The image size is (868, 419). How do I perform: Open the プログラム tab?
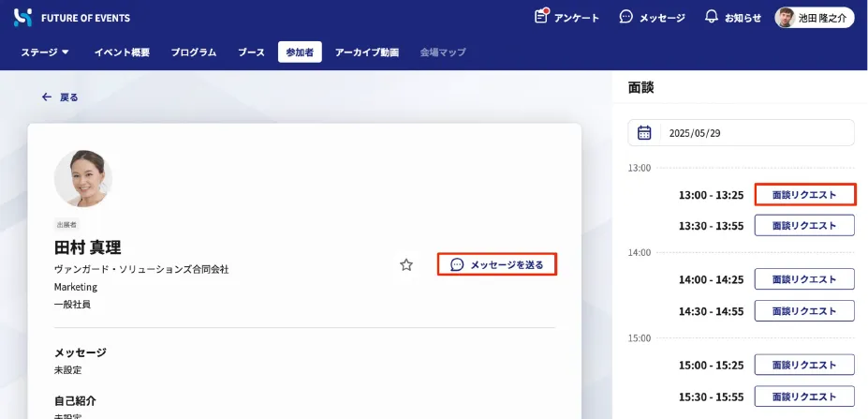tap(194, 52)
